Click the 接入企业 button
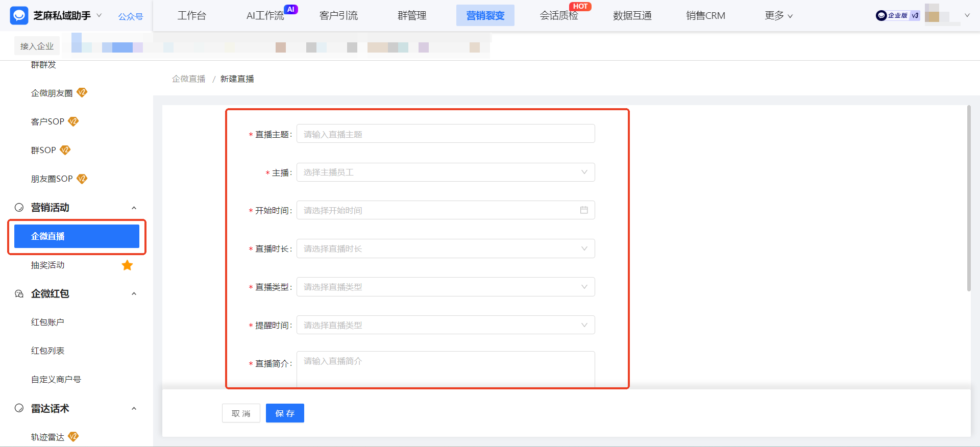This screenshot has width=980, height=447. coord(37,46)
